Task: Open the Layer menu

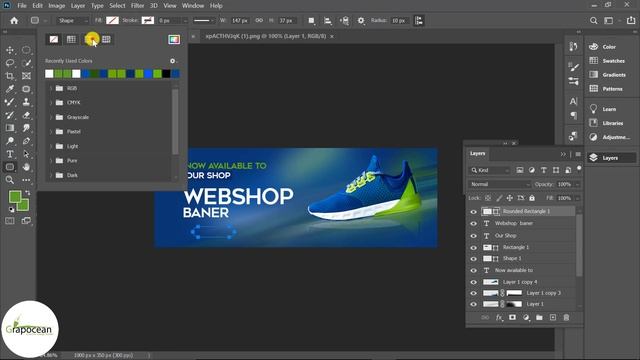Action: [x=78, y=6]
